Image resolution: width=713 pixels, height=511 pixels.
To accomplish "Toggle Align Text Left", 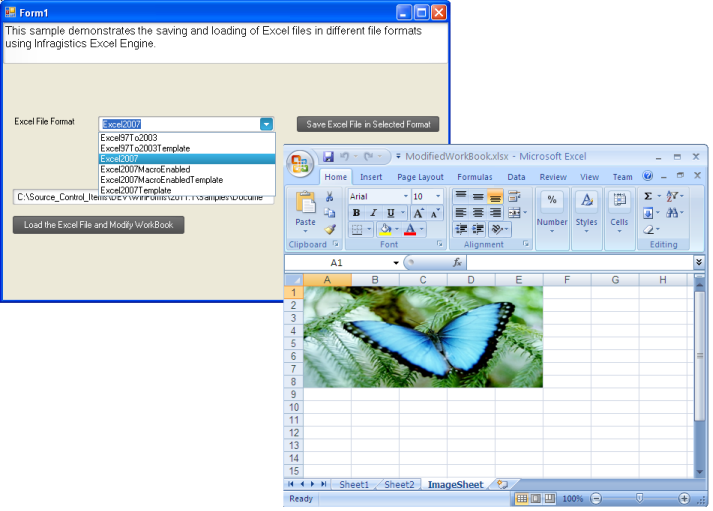I will coord(461,213).
